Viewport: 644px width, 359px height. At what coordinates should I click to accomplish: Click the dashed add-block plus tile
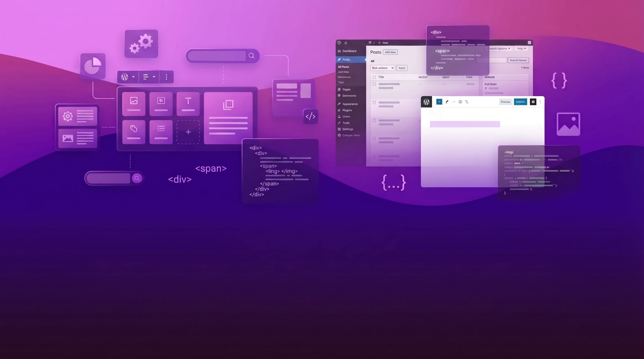[x=188, y=132]
